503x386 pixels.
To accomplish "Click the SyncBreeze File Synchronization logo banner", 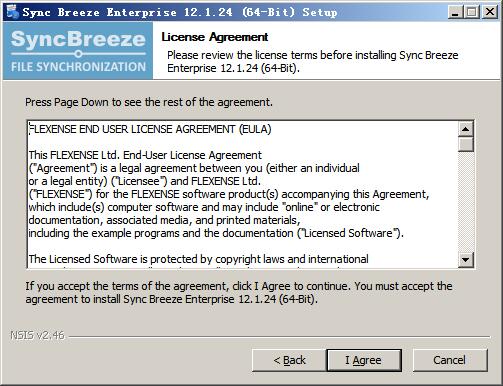I will pos(78,51).
